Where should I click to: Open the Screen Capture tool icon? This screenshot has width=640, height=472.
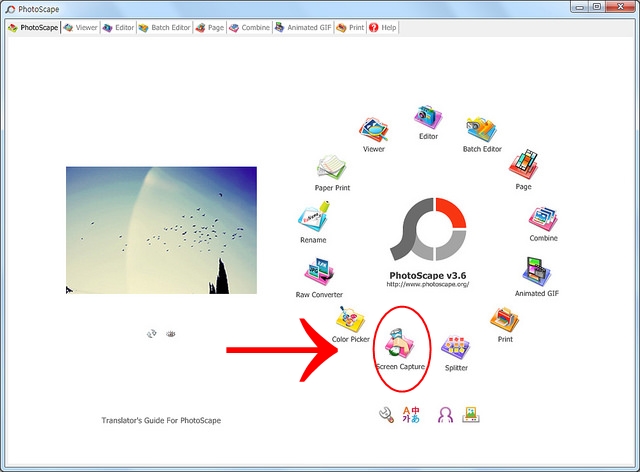click(x=399, y=342)
